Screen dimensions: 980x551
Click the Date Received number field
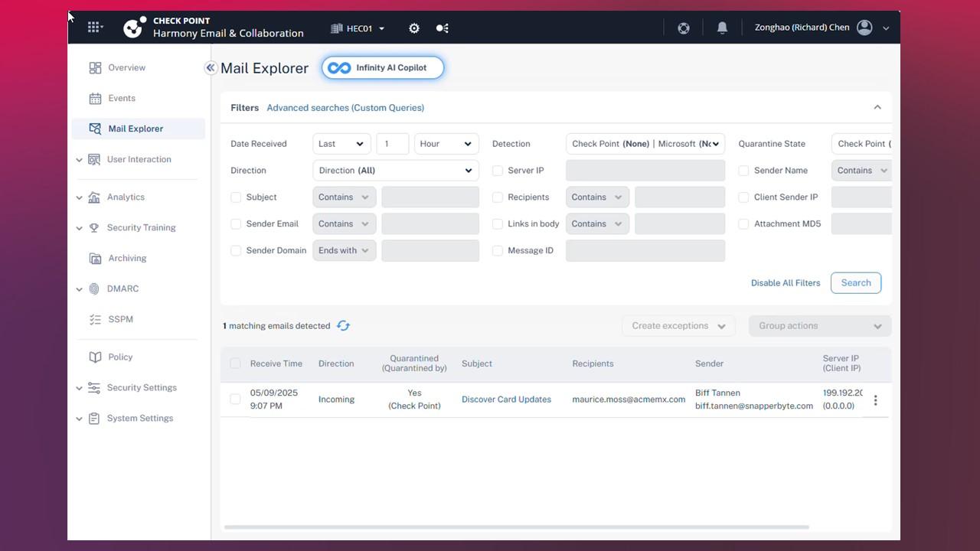tap(393, 144)
